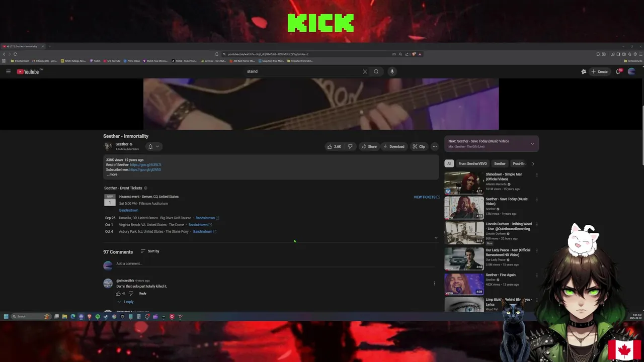Open channel notification bell dropdown
This screenshot has width=644, height=362.
[x=153, y=146]
